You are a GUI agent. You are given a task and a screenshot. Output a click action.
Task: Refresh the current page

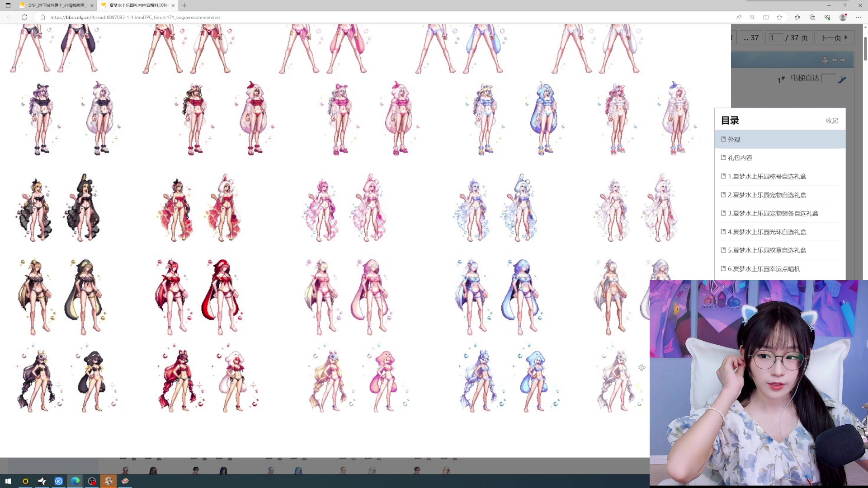point(24,17)
